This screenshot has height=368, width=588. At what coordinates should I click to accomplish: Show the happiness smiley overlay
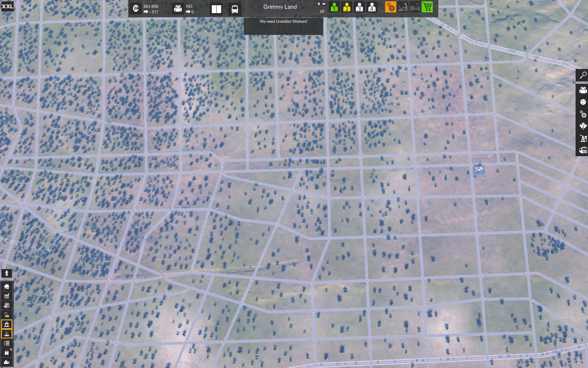[583, 102]
